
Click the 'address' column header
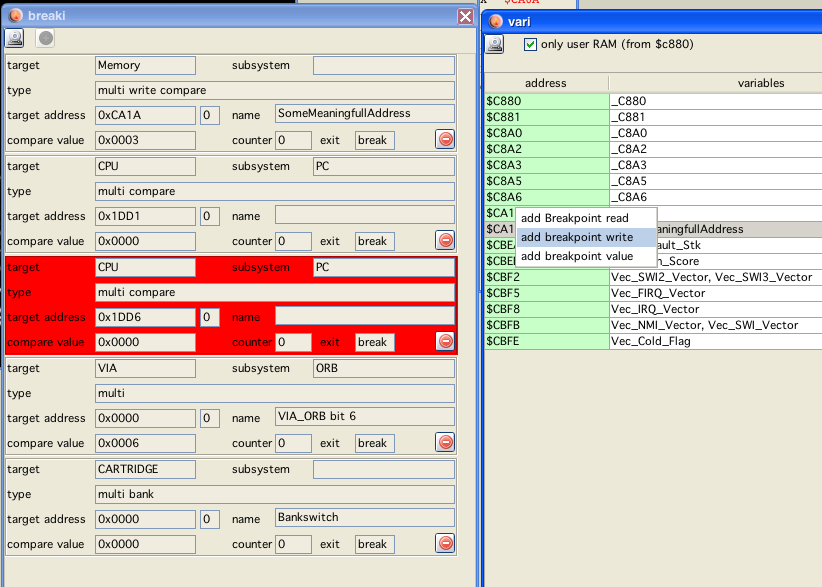546,83
